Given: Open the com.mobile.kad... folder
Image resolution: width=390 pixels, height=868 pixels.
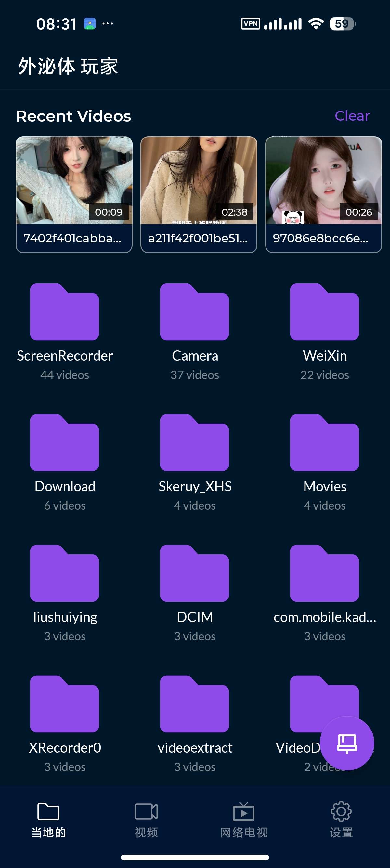Looking at the screenshot, I should click(x=324, y=573).
